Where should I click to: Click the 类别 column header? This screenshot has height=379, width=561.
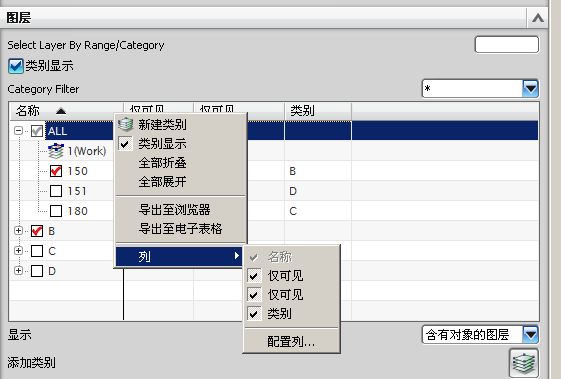[318, 111]
